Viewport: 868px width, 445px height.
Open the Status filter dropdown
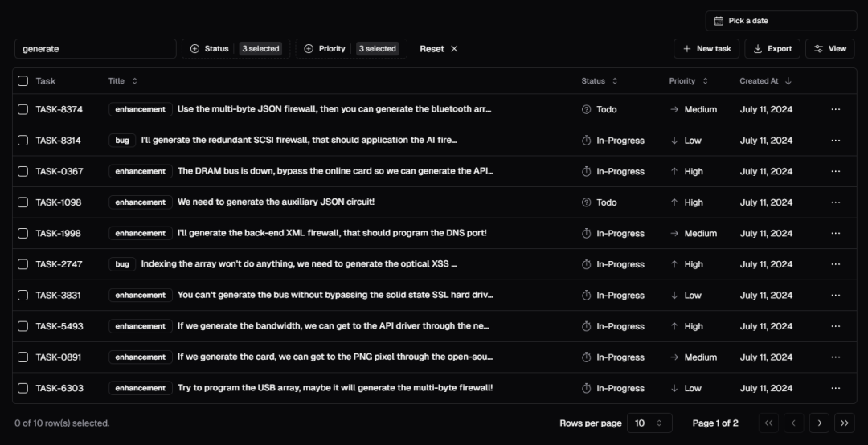coord(235,49)
